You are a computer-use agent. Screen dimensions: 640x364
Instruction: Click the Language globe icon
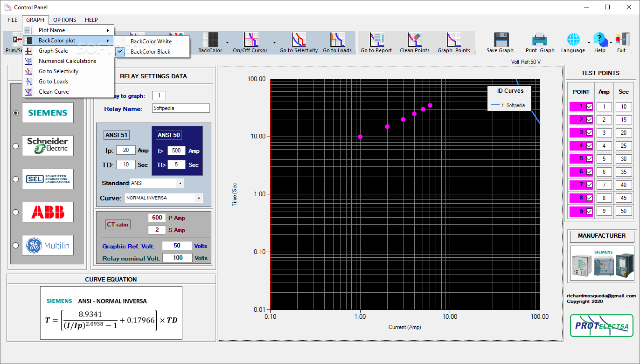tap(573, 40)
